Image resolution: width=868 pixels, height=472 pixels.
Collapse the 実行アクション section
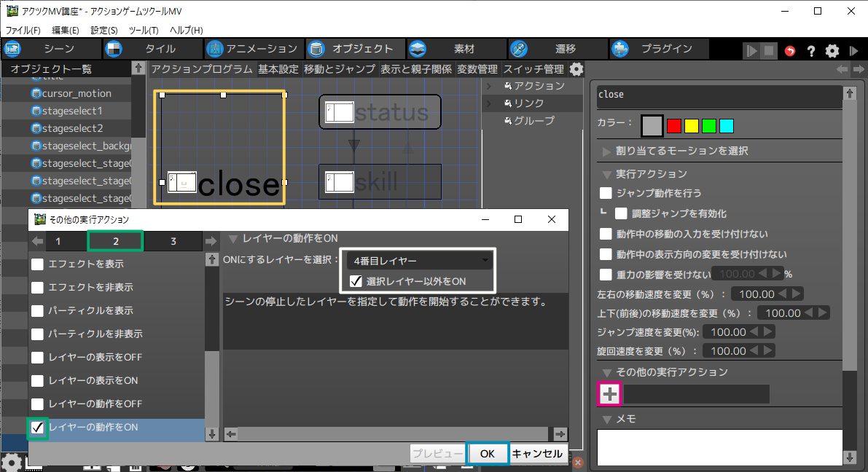(x=606, y=174)
